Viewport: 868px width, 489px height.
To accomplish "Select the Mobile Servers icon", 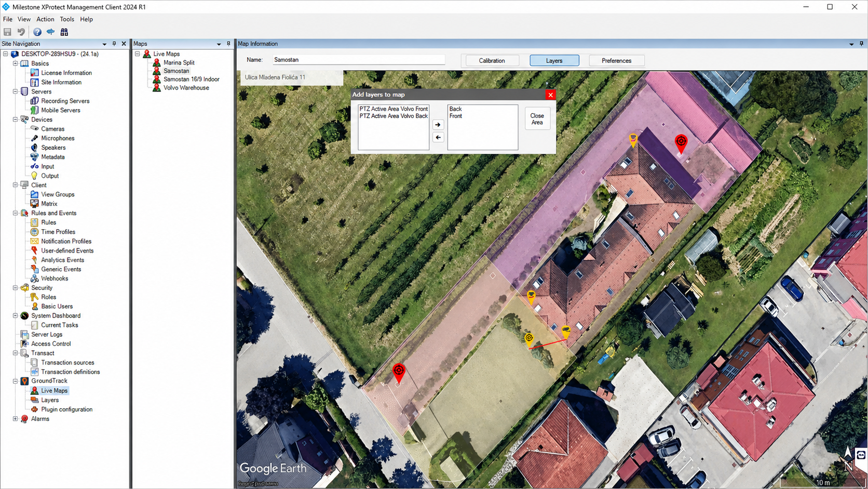I will (34, 110).
